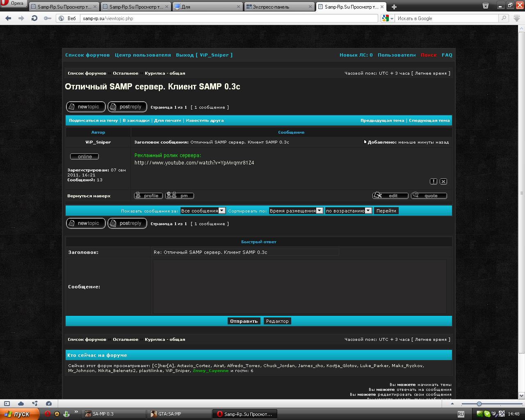Viewport: 525px width, 420px height.
Task: Click the upper 'postreply' button
Action: click(127, 107)
